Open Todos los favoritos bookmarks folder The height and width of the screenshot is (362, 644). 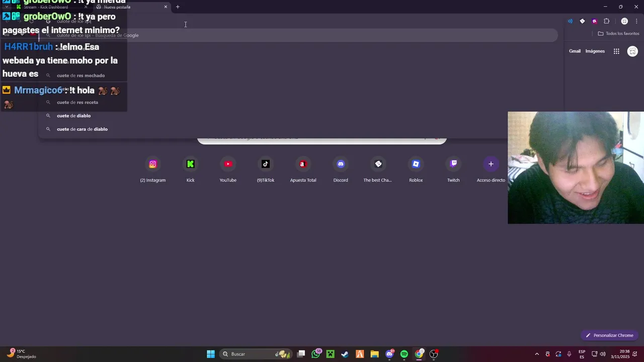pos(619,34)
